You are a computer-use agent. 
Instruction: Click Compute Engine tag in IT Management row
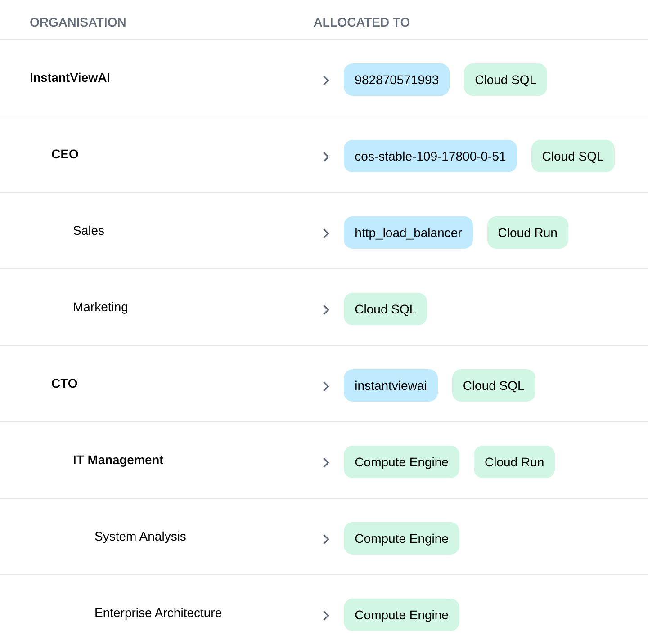401,462
